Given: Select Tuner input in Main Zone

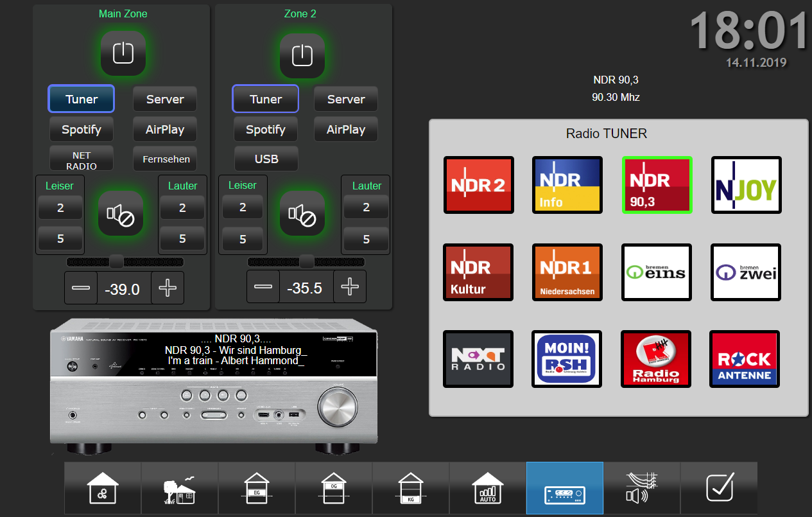Looking at the screenshot, I should pos(82,99).
